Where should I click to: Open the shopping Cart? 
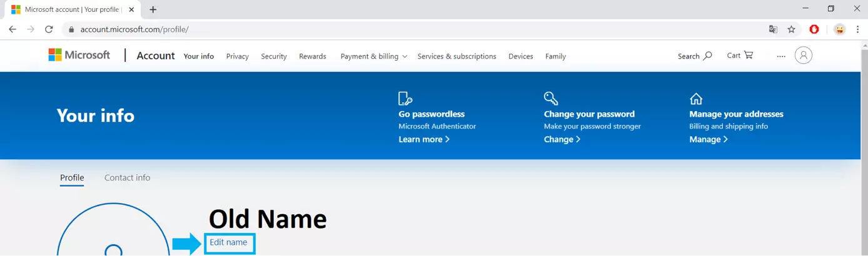pyautogui.click(x=740, y=55)
